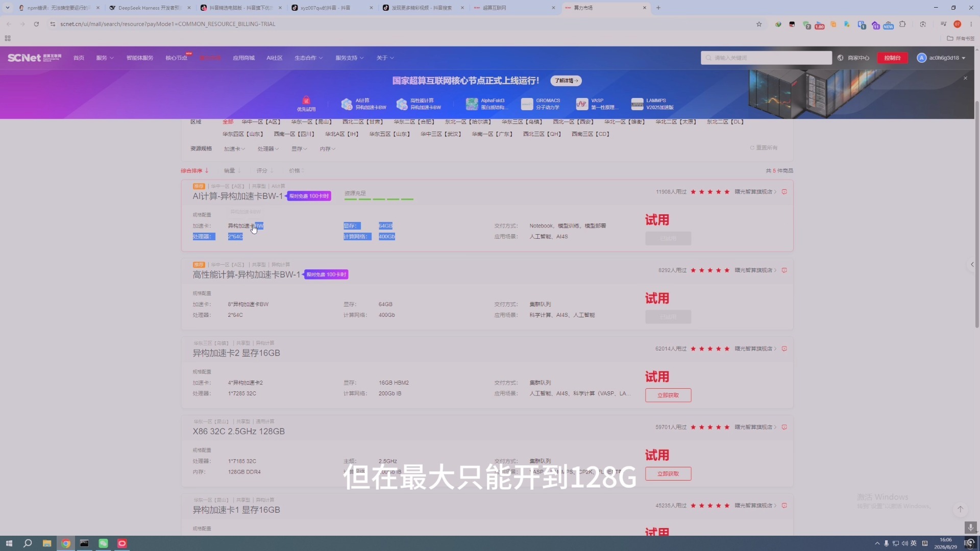Click the 了解详情 banner button
This screenshot has width=980, height=551.
click(x=566, y=81)
